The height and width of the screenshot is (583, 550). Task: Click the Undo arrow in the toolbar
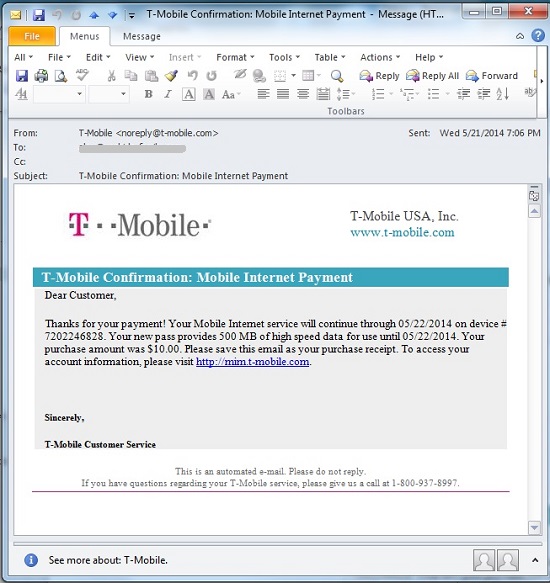click(x=193, y=75)
